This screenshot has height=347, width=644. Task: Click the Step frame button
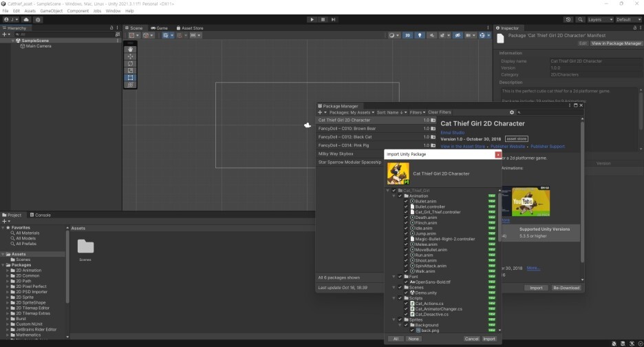[334, 19]
